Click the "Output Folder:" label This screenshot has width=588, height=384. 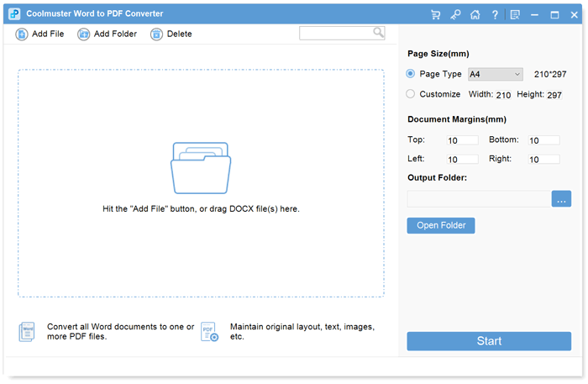438,178
